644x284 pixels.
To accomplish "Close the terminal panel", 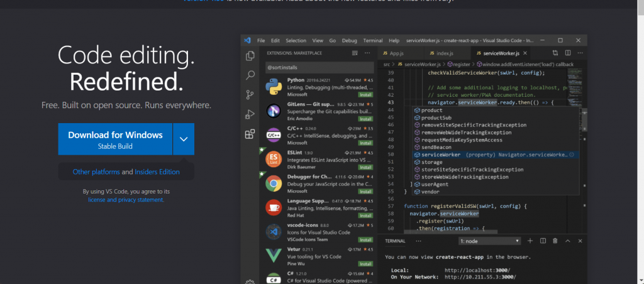I will click(580, 241).
